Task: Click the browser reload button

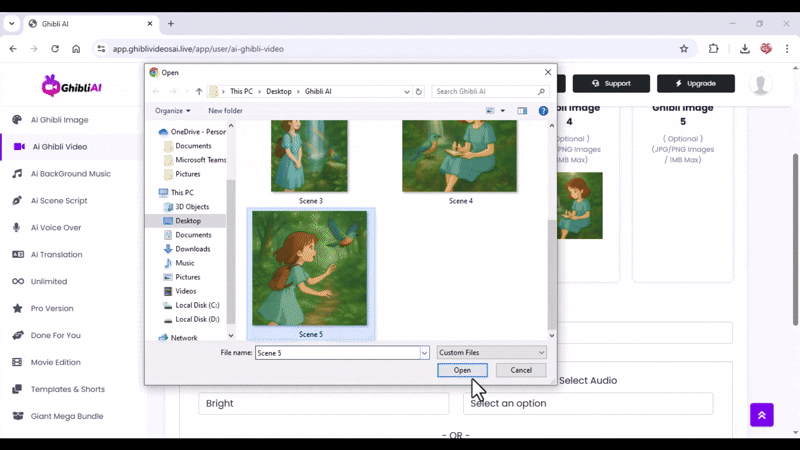Action: click(x=55, y=49)
